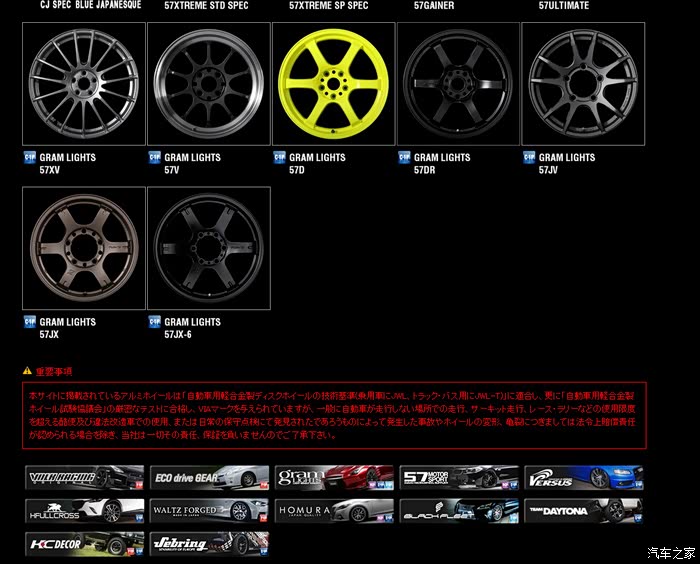
Task: Click the blue badge icon beside 57V
Action: (x=154, y=157)
